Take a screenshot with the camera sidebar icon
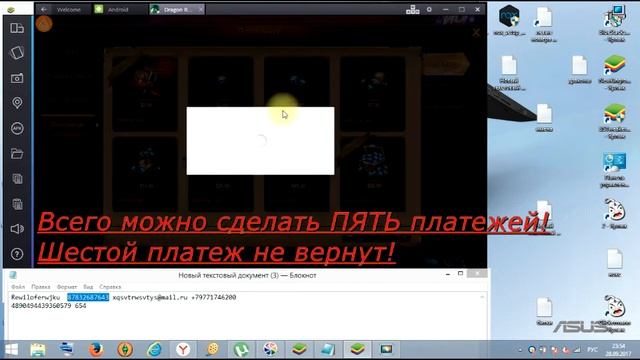This screenshot has height=360, width=640. (17, 78)
